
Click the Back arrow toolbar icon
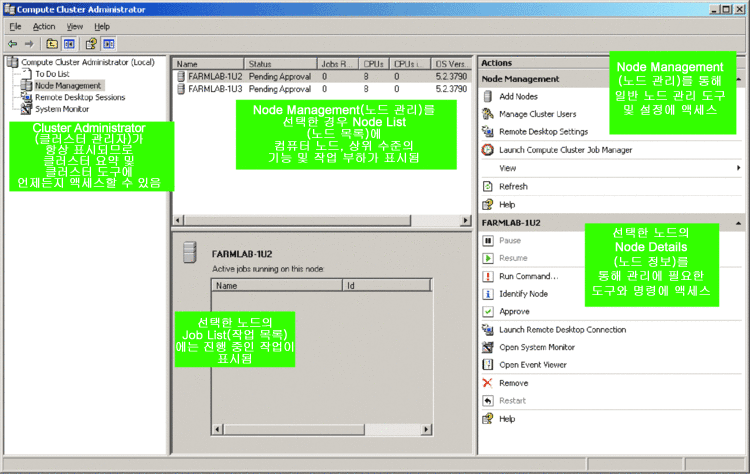point(13,44)
